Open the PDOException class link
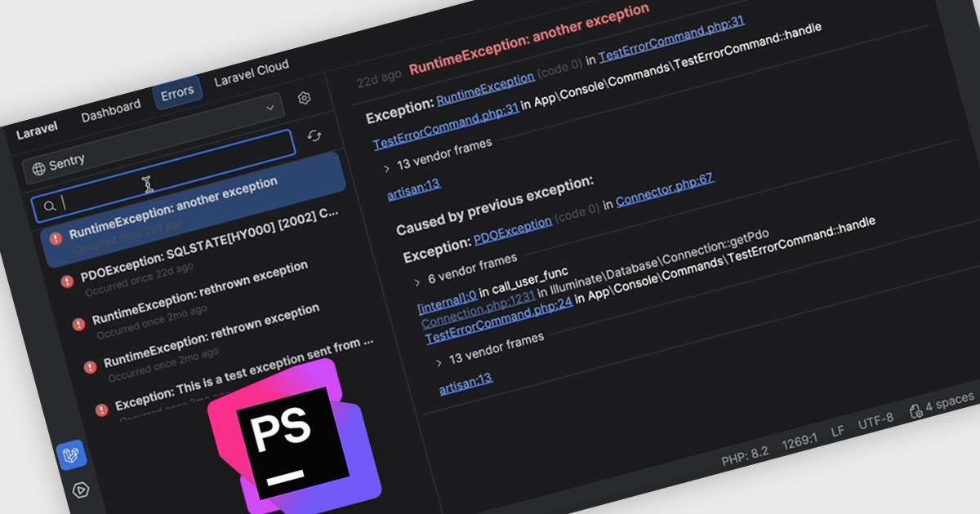Viewport: 980px width, 514px height. (513, 232)
